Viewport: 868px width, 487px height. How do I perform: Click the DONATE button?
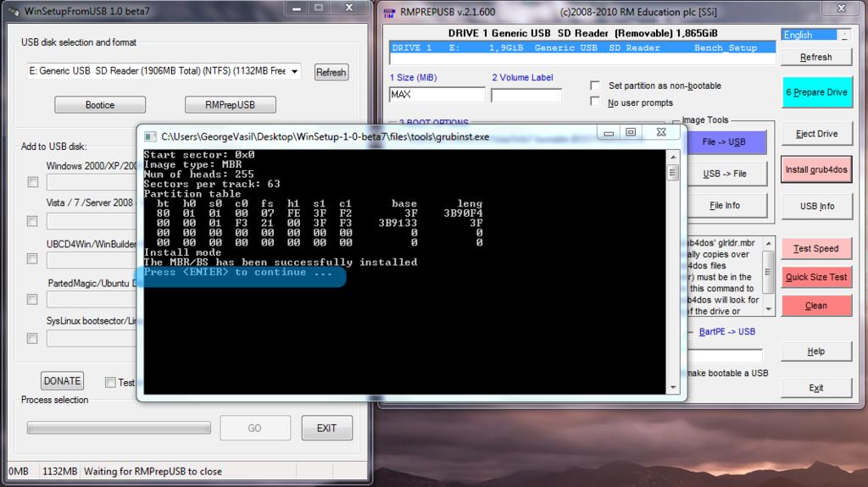[x=62, y=381]
